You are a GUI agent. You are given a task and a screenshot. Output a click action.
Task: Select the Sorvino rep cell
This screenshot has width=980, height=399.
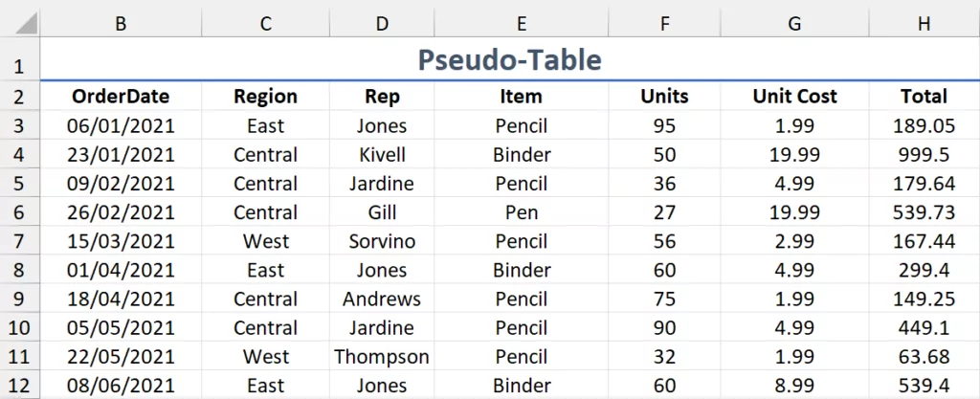(382, 241)
